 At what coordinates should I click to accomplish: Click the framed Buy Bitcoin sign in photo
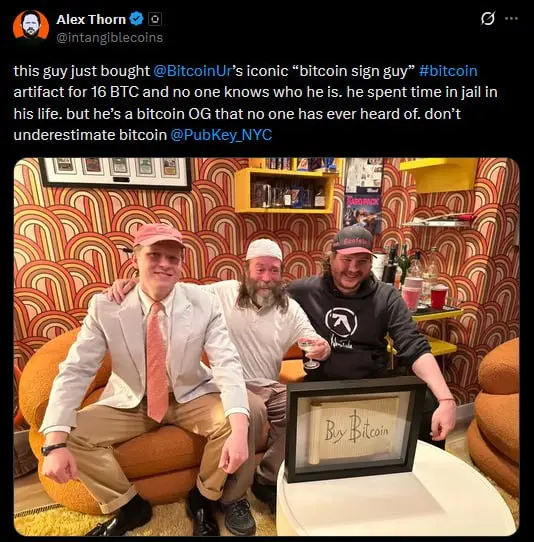pos(355,429)
